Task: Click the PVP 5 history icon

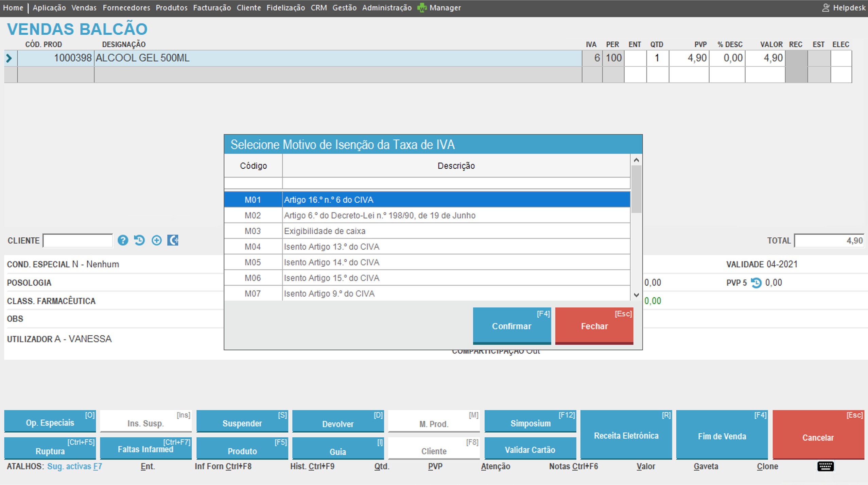Action: tap(756, 283)
